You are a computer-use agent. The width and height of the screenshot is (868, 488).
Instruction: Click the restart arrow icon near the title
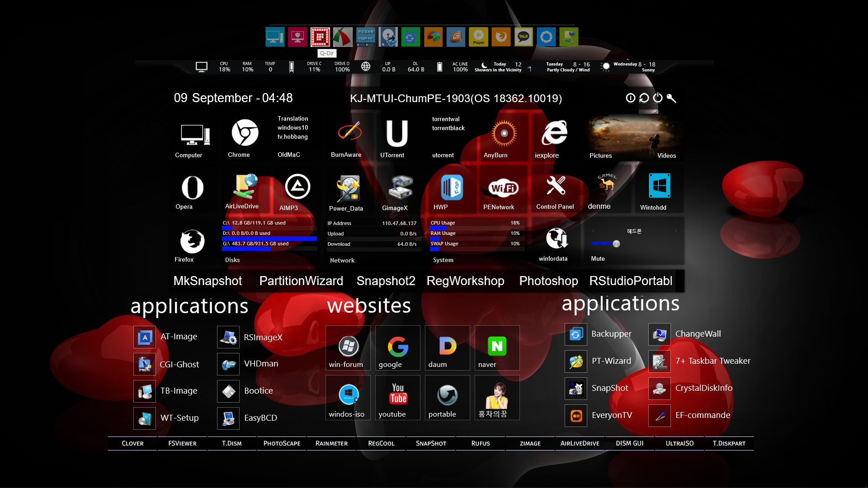pyautogui.click(x=644, y=98)
